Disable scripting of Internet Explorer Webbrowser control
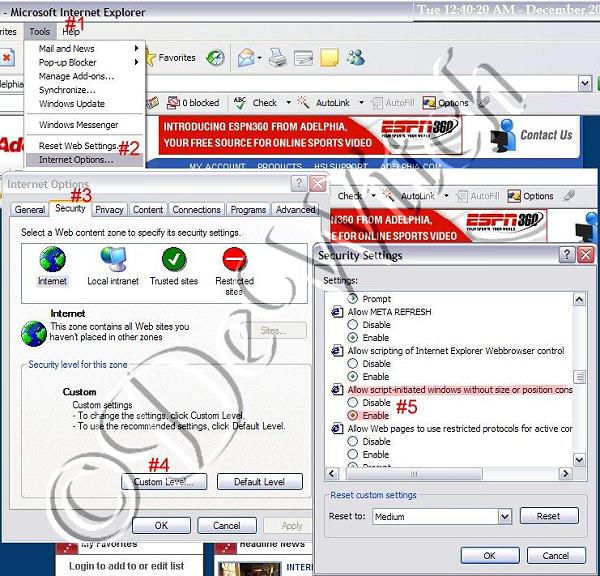The width and height of the screenshot is (600, 576). 352,364
